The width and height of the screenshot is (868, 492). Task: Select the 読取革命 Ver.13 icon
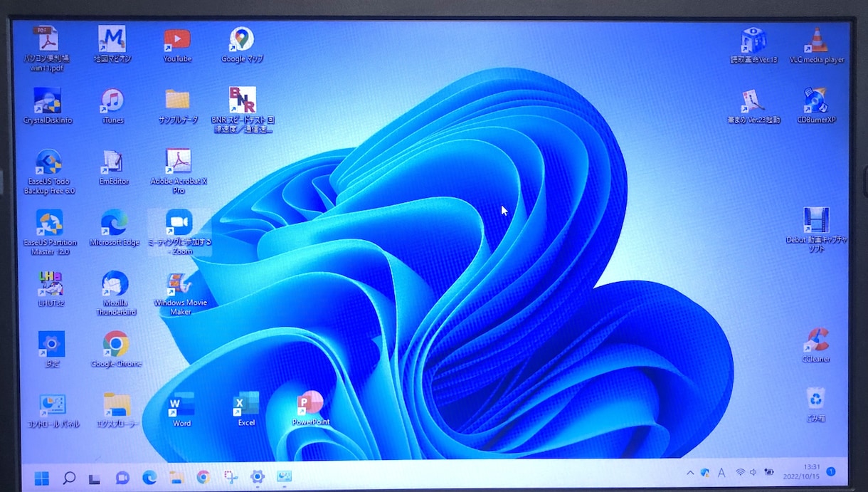click(753, 46)
